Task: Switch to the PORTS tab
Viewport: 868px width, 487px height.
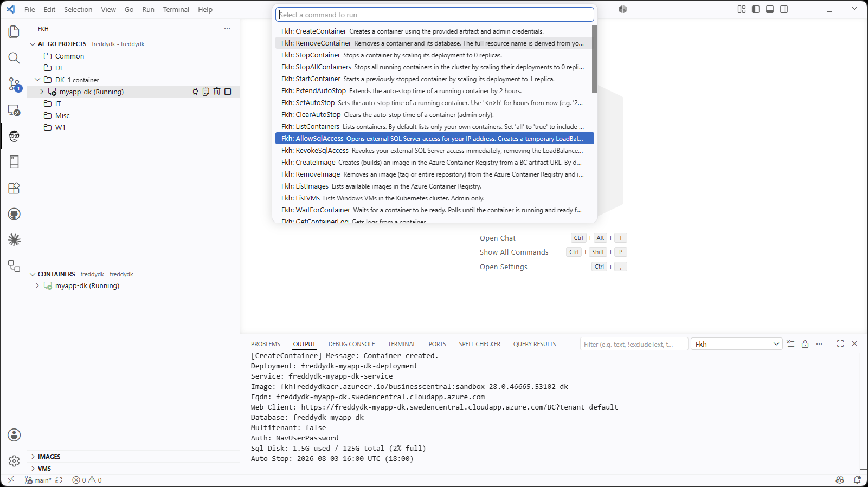Action: coord(438,344)
